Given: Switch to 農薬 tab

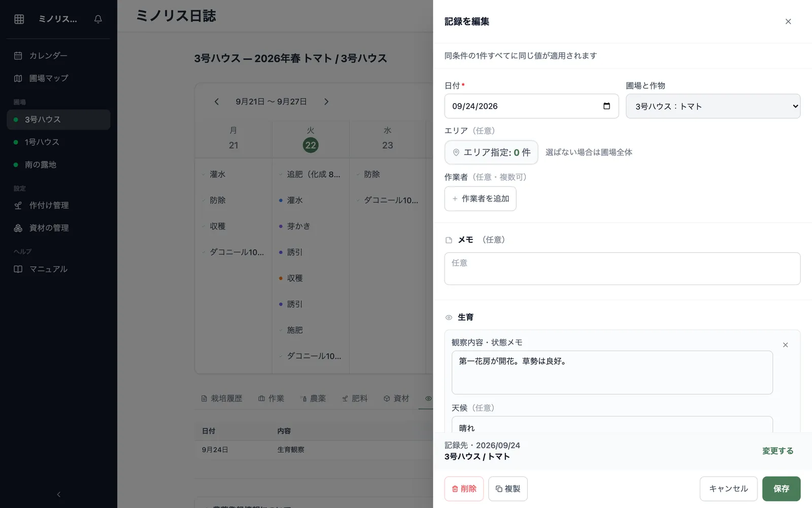Looking at the screenshot, I should [x=313, y=398].
